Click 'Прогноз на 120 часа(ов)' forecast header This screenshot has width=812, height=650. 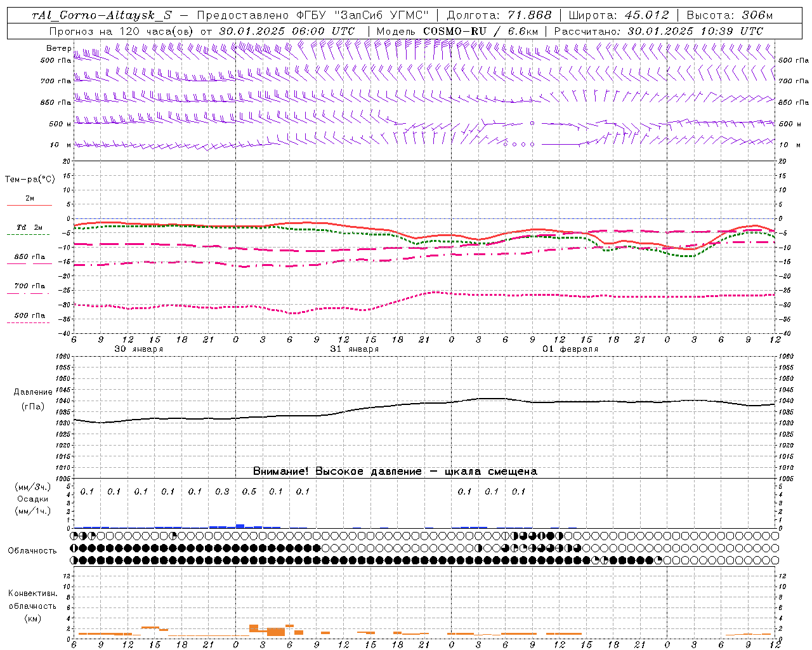(122, 31)
